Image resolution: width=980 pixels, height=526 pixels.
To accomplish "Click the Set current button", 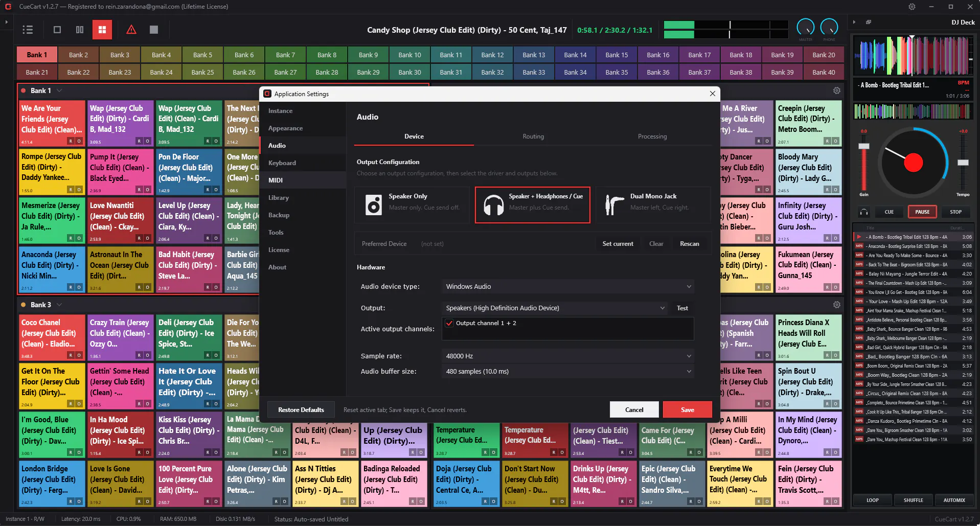I will pos(618,244).
